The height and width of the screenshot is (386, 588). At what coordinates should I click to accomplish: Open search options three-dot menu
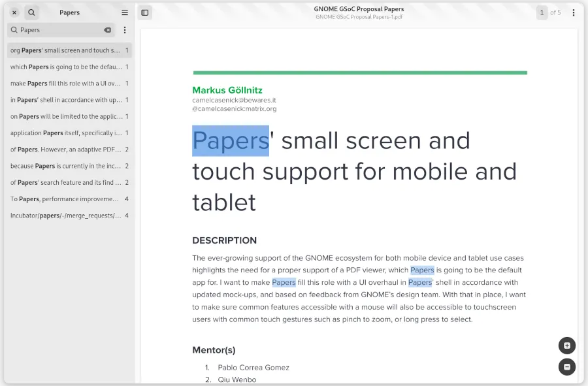[x=125, y=30]
